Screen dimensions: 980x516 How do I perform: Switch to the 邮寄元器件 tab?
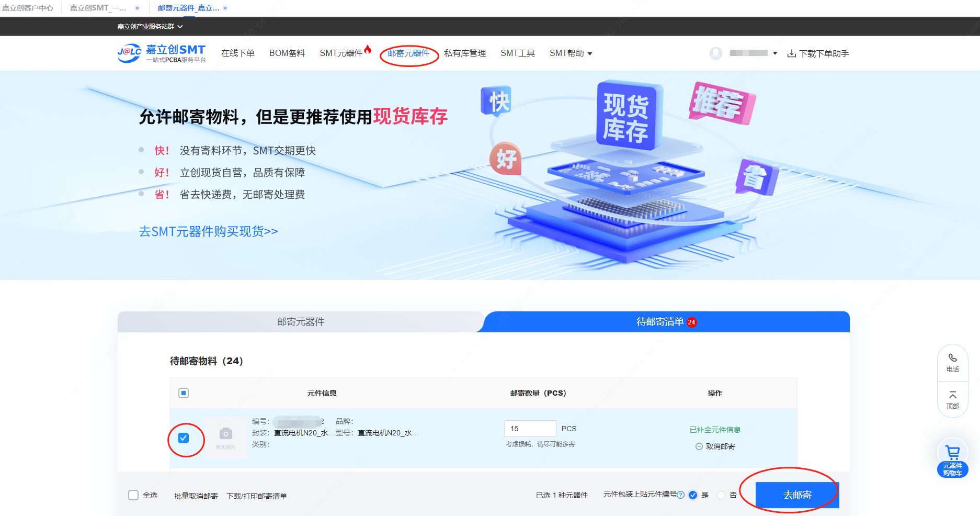pos(301,322)
